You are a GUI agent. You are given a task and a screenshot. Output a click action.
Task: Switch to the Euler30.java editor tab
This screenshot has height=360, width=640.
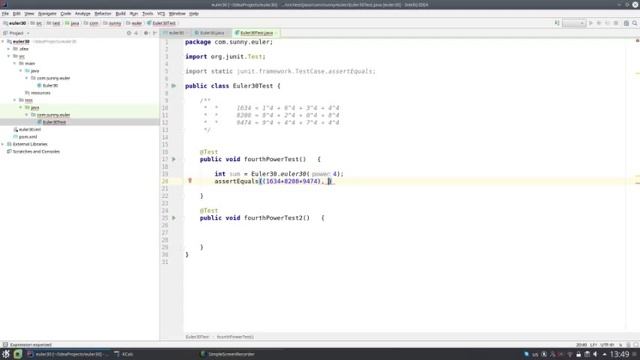point(211,33)
